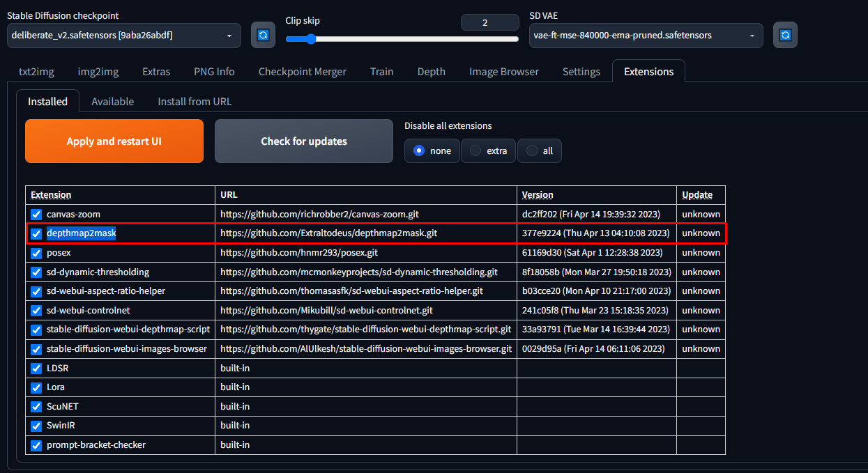Screen dimensions: 868x473
Task: Open the Stable Diffusion checkpoint dropdown
Action: pyautogui.click(x=124, y=36)
